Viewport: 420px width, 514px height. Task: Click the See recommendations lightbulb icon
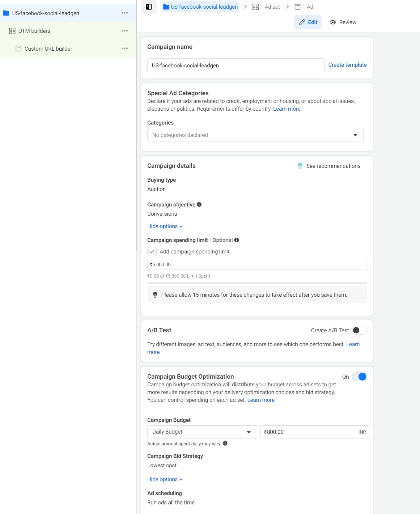300,166
